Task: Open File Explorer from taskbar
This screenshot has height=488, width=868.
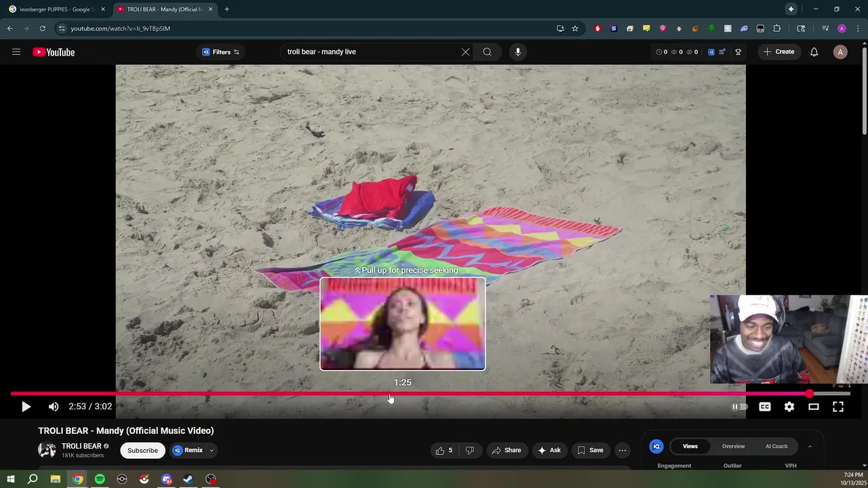Action: coord(56,479)
